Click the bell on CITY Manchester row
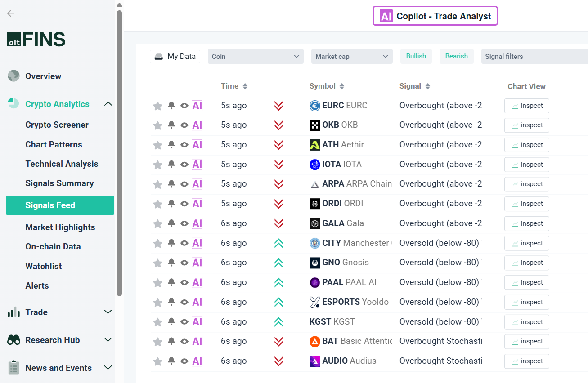This screenshot has width=588, height=383. tap(171, 243)
